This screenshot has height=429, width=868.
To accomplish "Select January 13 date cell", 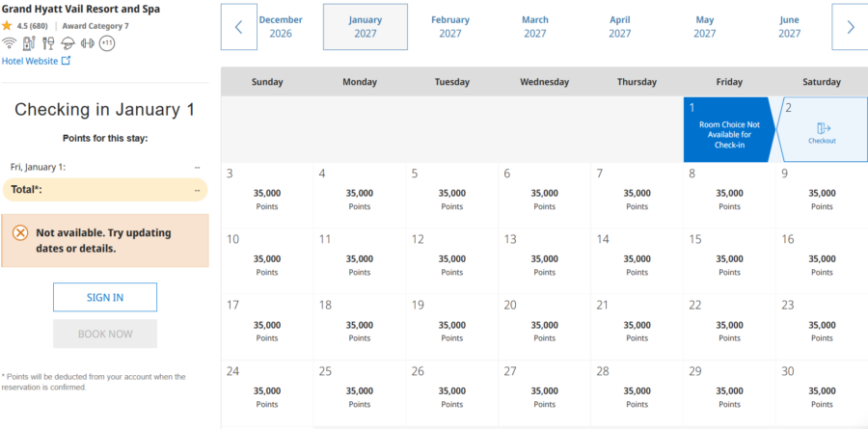I will point(544,260).
